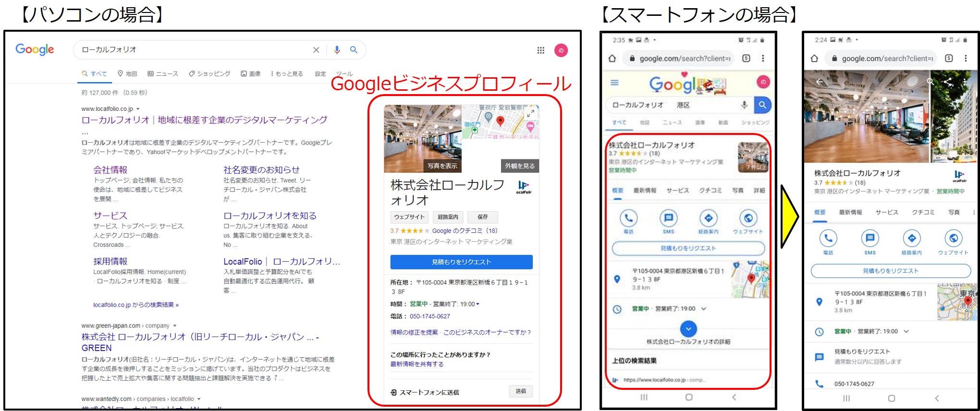Tap website globe icon on first phone
This screenshot has width=980, height=411.
click(748, 218)
